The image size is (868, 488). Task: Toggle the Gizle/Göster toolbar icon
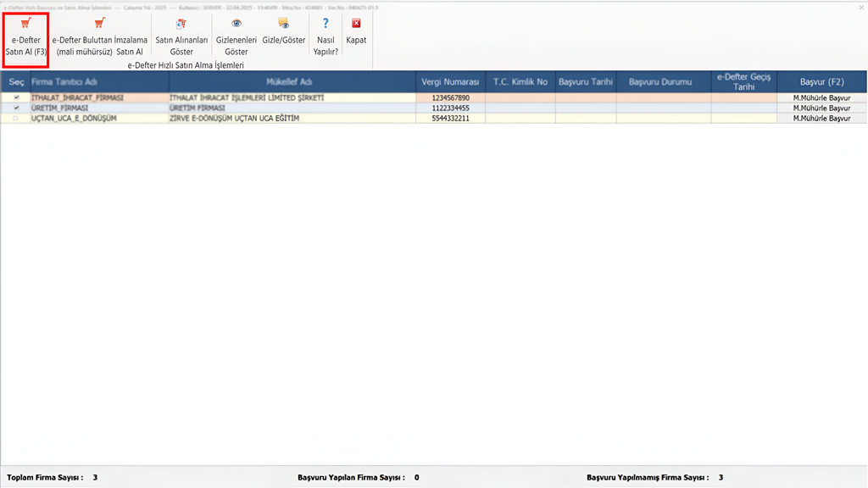click(x=283, y=23)
